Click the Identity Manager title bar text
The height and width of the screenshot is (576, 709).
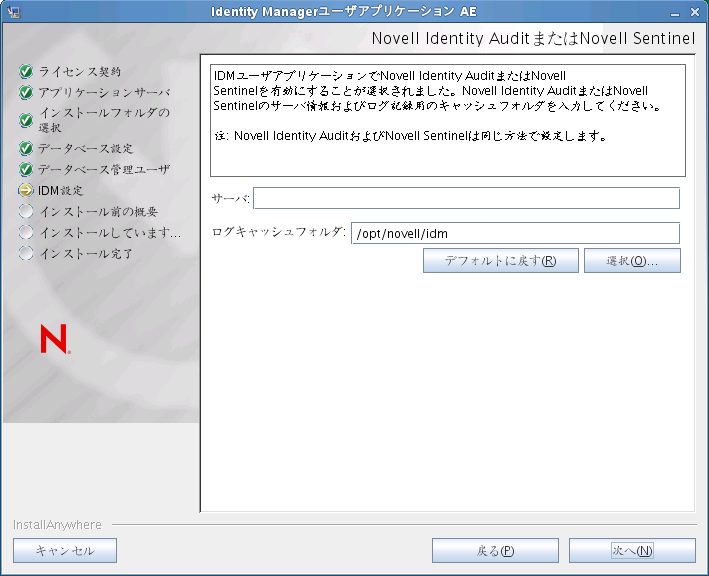point(344,11)
